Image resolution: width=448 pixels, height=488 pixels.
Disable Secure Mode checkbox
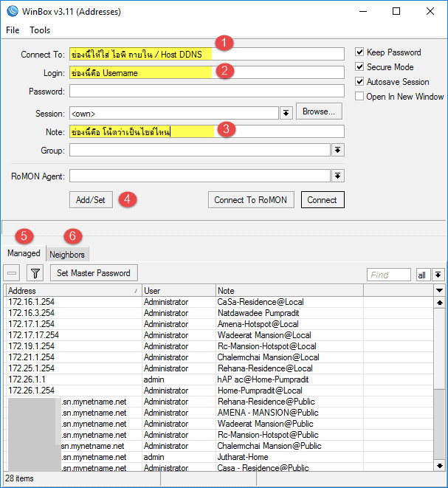pos(359,66)
